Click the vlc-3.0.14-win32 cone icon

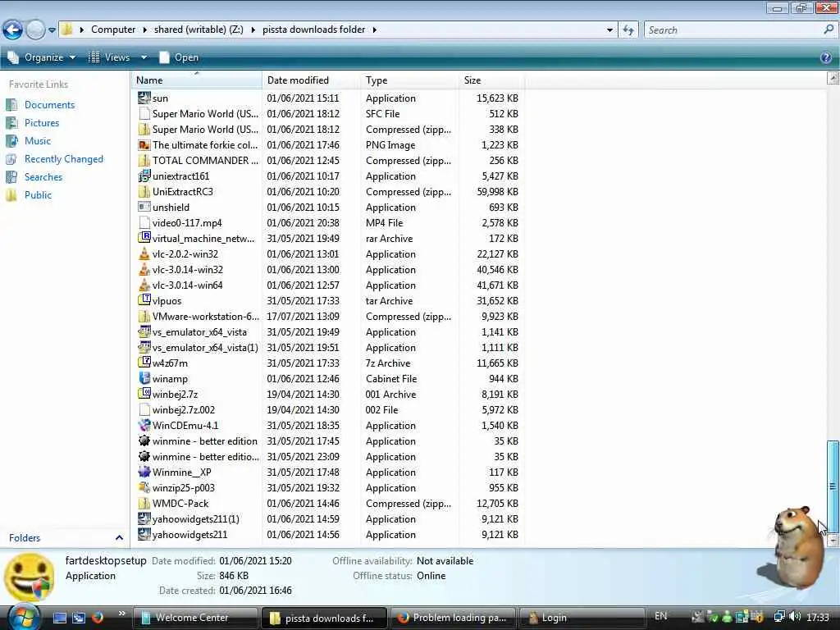point(144,269)
